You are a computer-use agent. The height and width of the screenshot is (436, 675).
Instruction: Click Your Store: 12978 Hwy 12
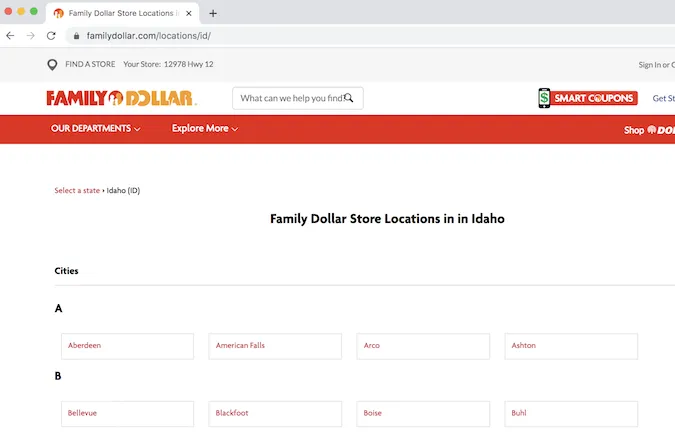tap(168, 64)
